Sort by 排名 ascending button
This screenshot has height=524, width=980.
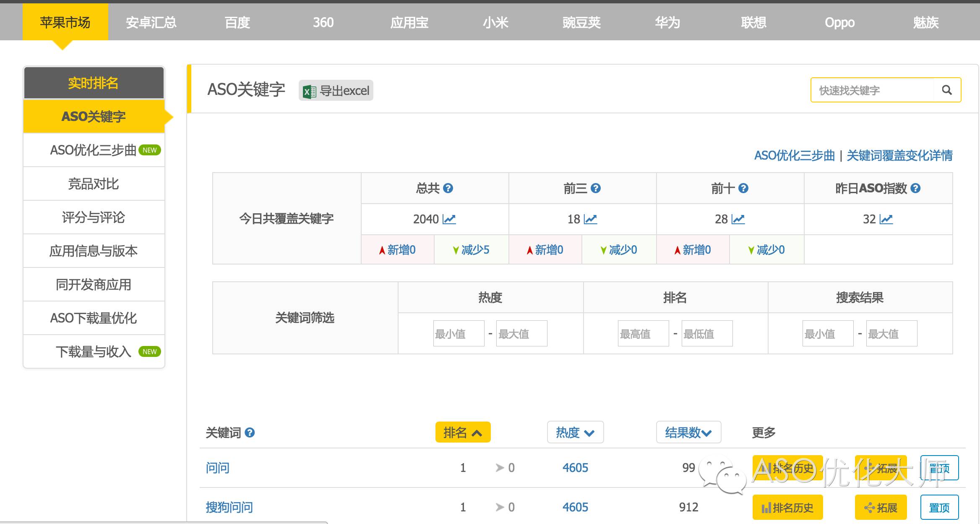(463, 432)
